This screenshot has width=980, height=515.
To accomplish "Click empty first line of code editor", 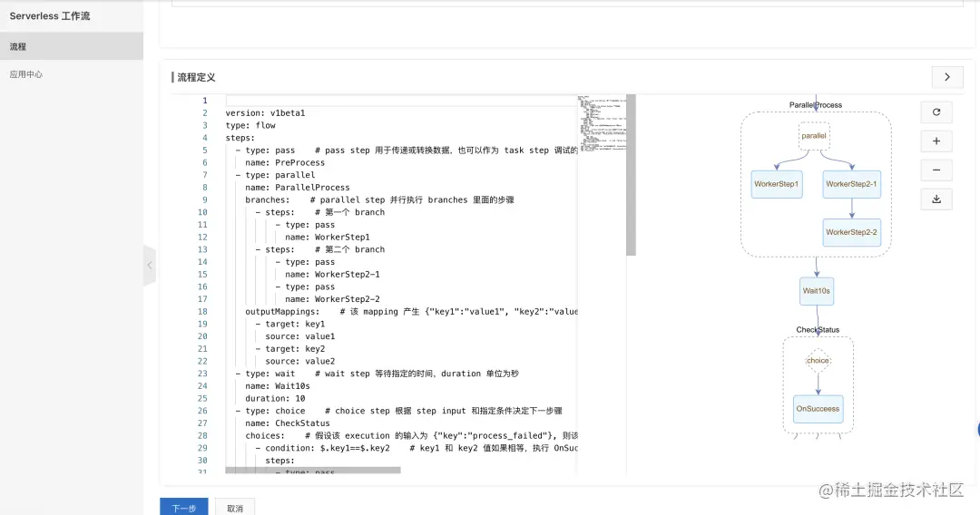I will (x=401, y=101).
